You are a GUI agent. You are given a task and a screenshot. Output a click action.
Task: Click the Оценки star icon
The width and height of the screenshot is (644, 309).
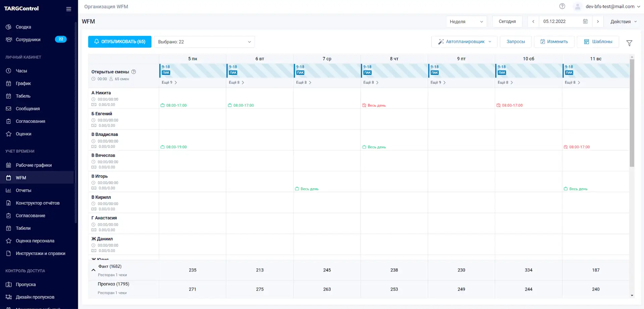click(x=9, y=134)
